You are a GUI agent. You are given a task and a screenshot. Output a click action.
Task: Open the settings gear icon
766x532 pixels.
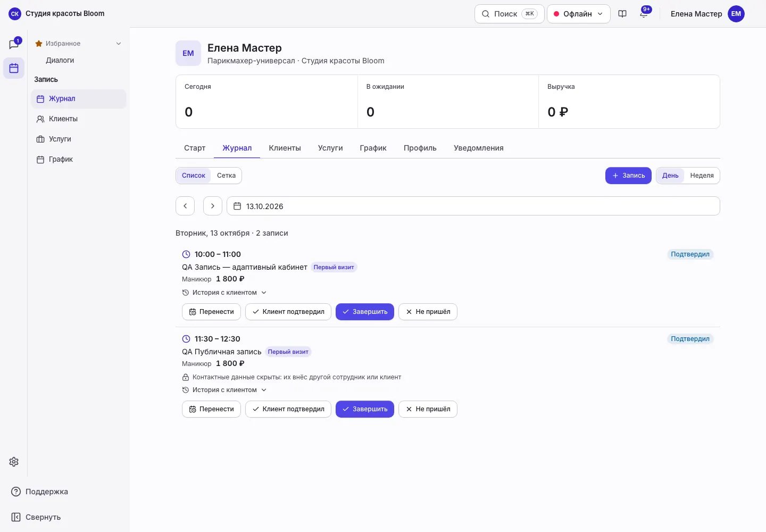click(x=14, y=462)
